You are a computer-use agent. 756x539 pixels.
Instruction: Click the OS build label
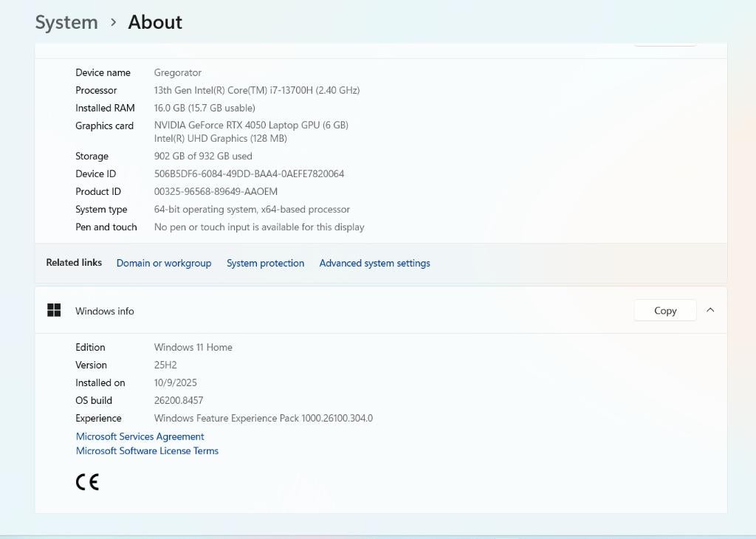pyautogui.click(x=94, y=401)
